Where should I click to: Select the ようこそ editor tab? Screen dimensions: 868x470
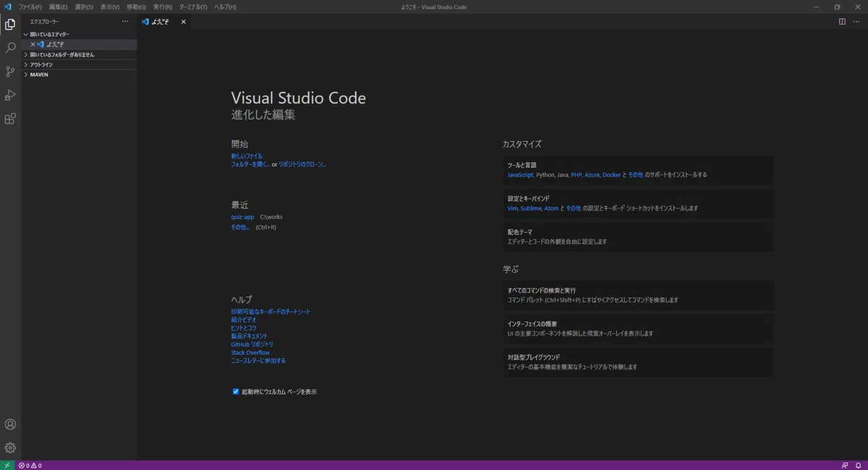pyautogui.click(x=165, y=22)
